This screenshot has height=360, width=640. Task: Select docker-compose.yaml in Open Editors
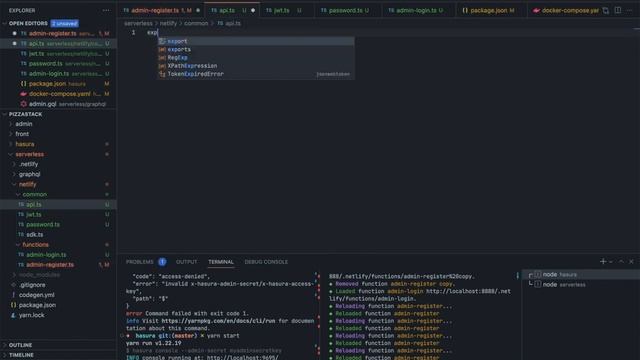(58, 94)
